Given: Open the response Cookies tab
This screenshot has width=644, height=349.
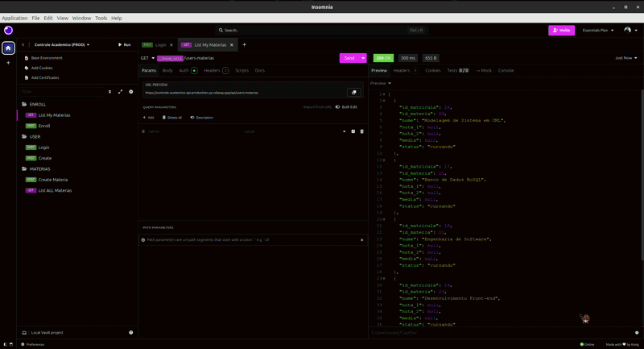Looking at the screenshot, I should [433, 70].
